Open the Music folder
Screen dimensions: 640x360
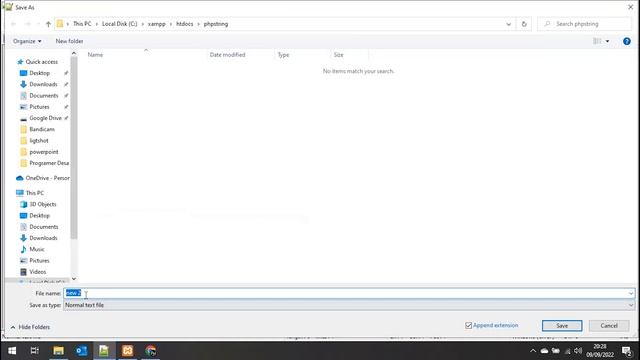[37, 249]
